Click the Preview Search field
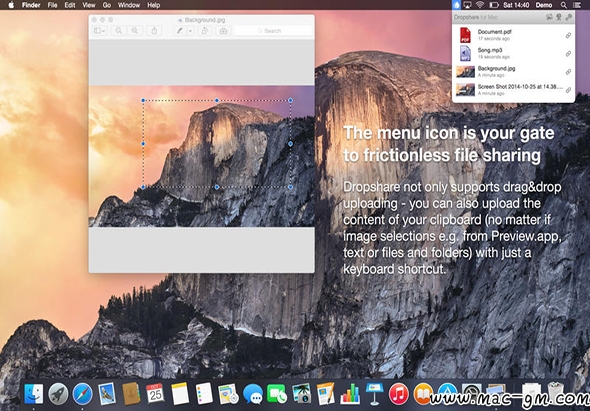Screen dimensions: 590x411 click(273, 31)
